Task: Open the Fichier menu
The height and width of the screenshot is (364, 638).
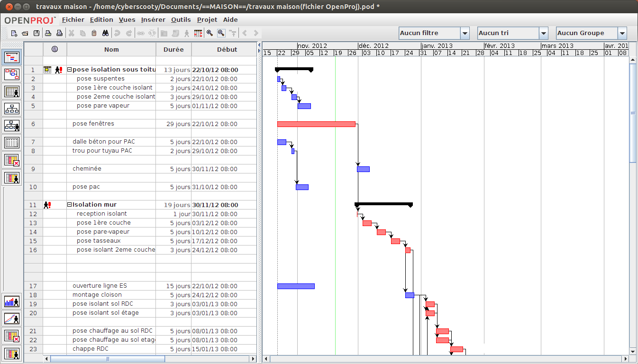Action: pos(73,20)
